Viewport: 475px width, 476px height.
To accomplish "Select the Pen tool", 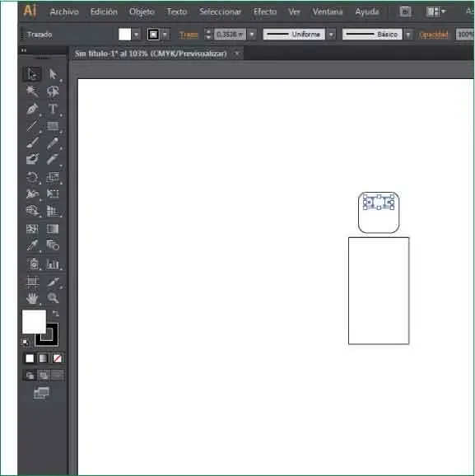I will coord(32,109).
